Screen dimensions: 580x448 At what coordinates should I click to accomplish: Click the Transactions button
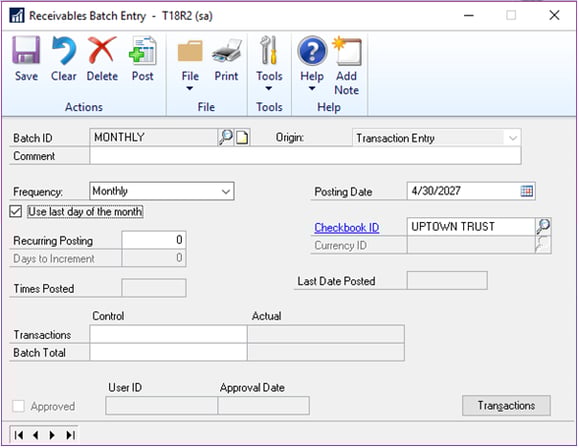point(506,405)
